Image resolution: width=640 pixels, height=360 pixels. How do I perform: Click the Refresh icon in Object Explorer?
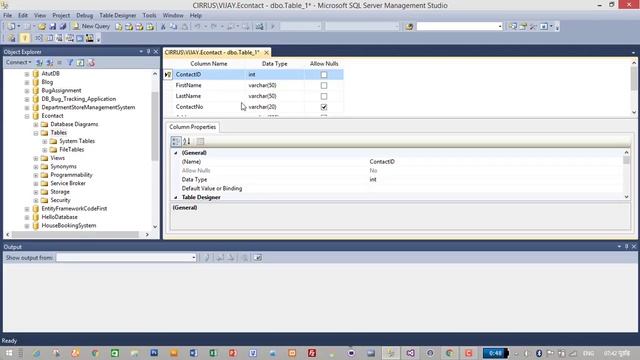point(80,62)
